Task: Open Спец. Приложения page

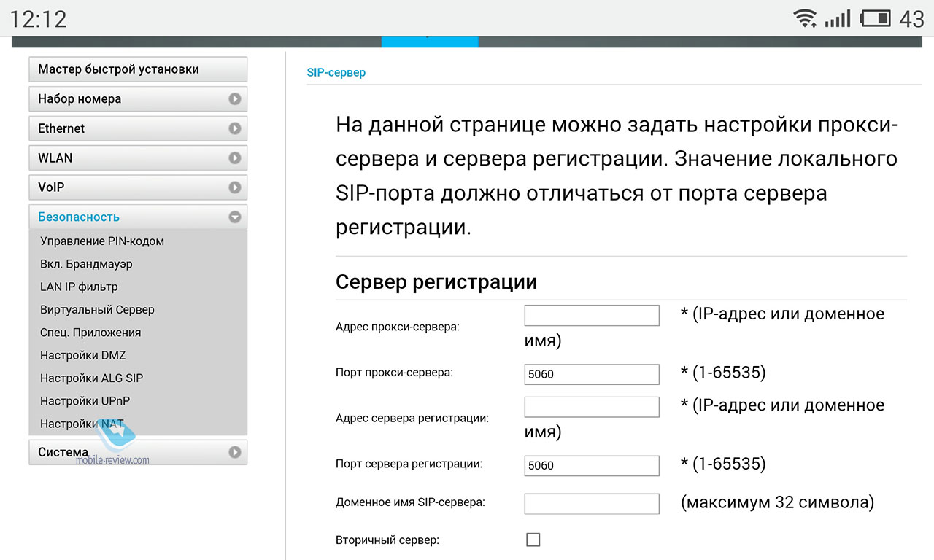Action: 90,332
